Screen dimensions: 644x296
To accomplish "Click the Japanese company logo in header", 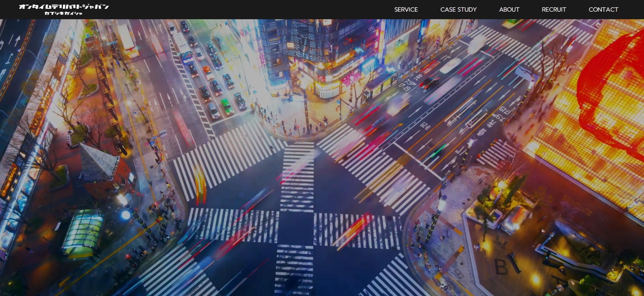I will click(x=64, y=9).
